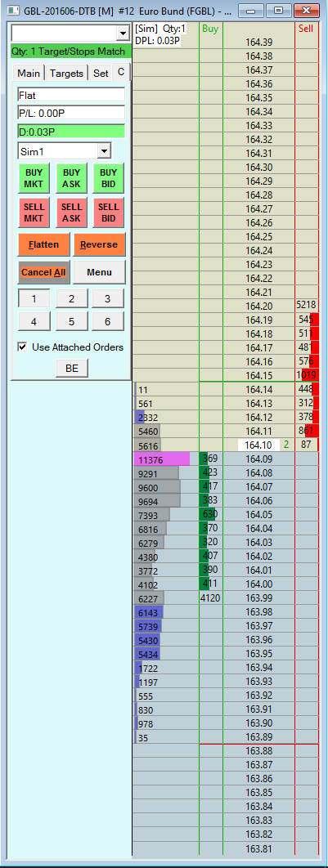The image size is (328, 868).
Task: Click the window title bar app icon
Action: (x=13, y=10)
